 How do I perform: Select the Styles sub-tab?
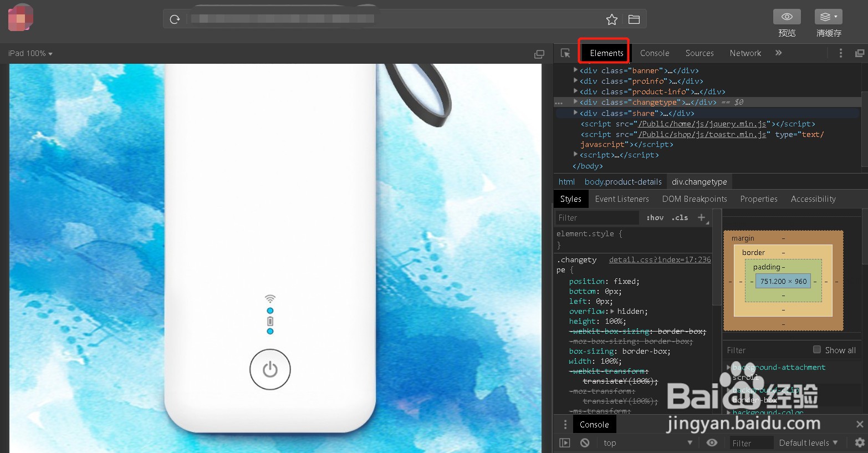(570, 199)
